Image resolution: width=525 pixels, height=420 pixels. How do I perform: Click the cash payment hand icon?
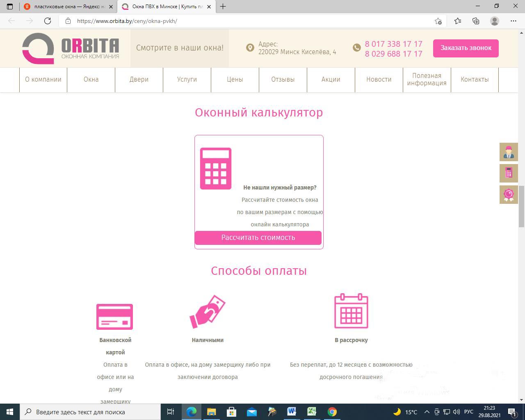click(x=208, y=312)
